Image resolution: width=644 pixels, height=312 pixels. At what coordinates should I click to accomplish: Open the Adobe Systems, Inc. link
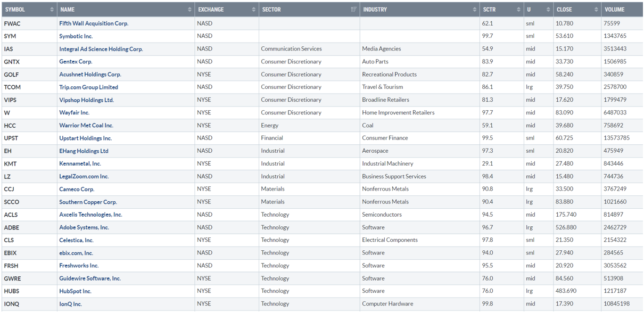click(84, 227)
